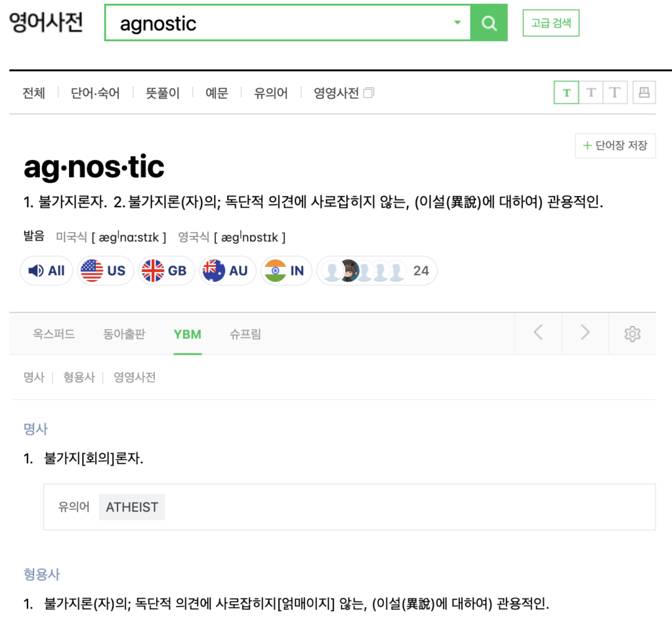672x621 pixels.
Task: Select the small font size T
Action: coord(566,92)
